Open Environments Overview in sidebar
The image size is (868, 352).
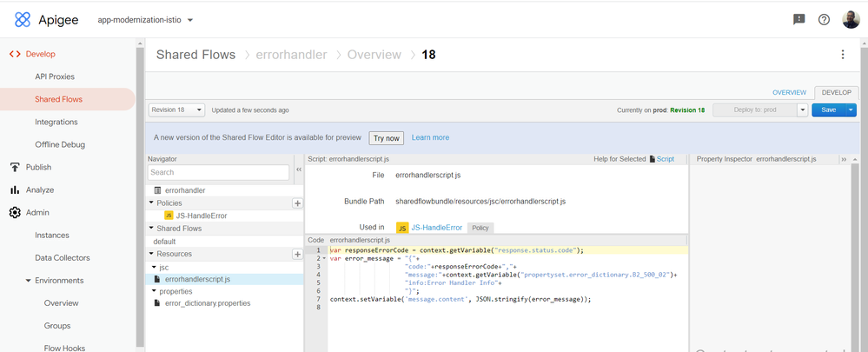pyautogui.click(x=62, y=303)
